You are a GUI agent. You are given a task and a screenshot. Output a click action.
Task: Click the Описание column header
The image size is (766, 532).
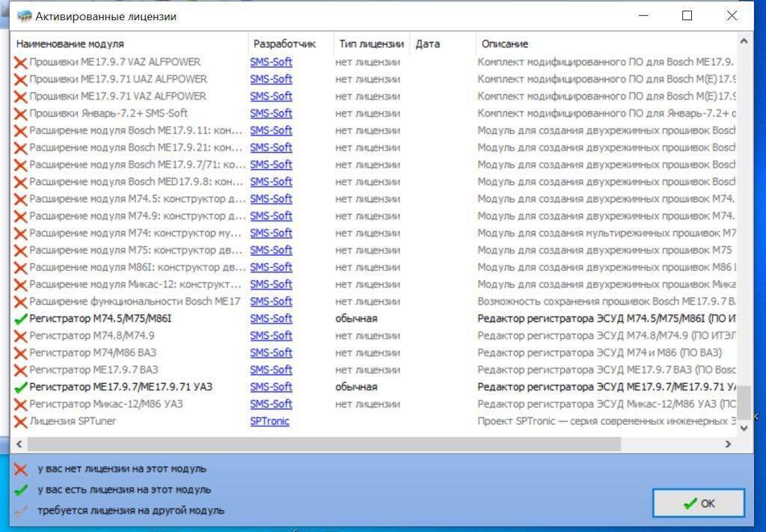pyautogui.click(x=606, y=44)
